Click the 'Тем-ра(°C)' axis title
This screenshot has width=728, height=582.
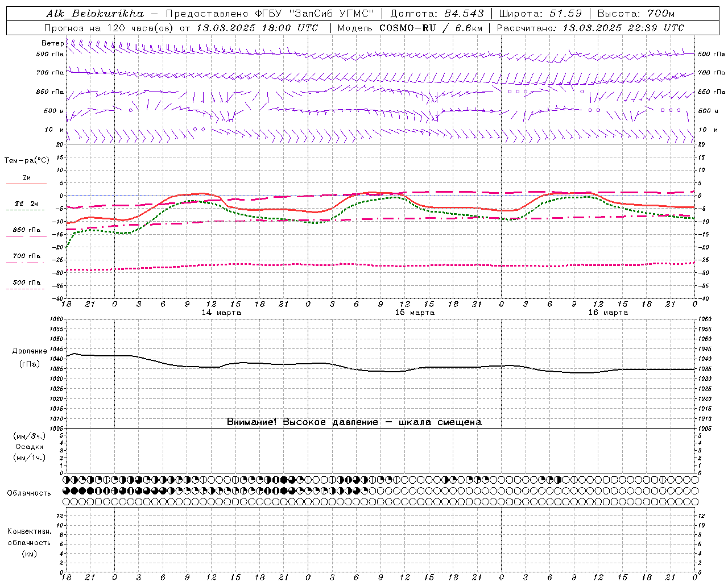(27, 161)
